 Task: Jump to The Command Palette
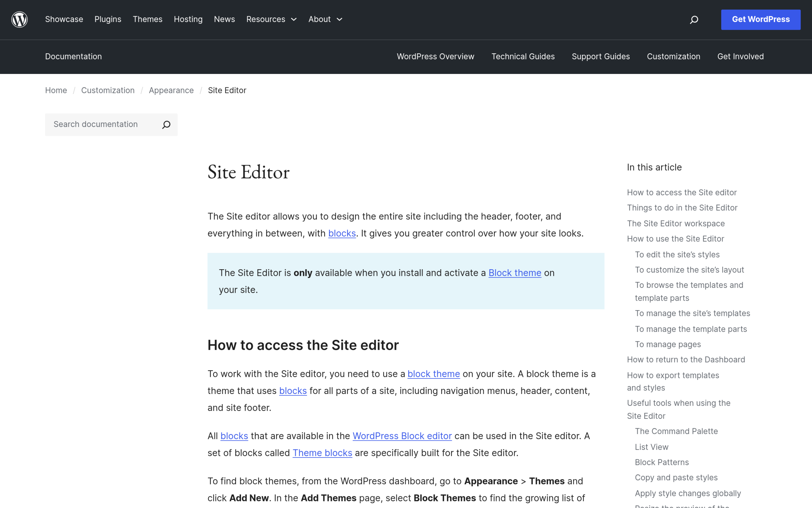pos(676,431)
